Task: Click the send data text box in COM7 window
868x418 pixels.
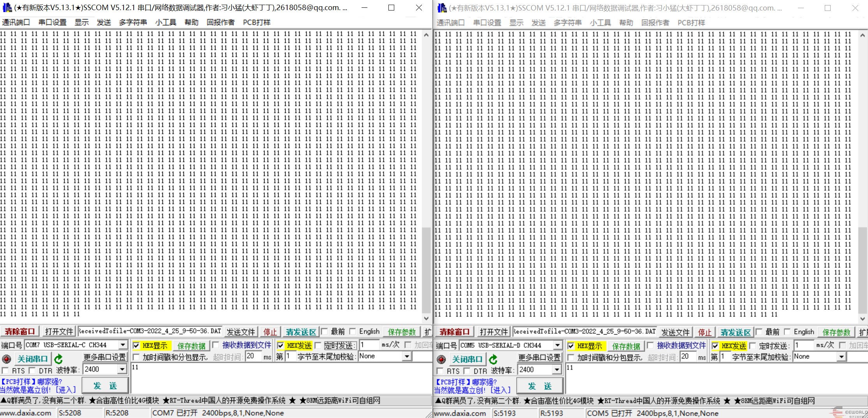Action: 281,378
